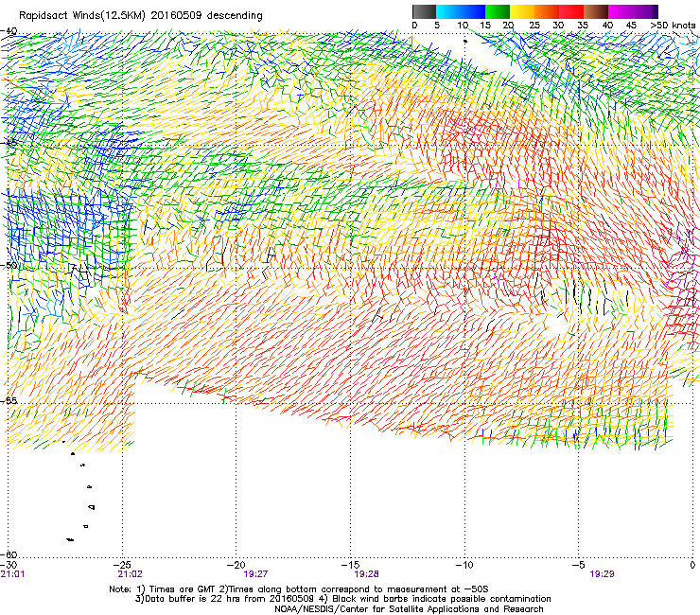Click the legend scale label '25'

click(534, 26)
